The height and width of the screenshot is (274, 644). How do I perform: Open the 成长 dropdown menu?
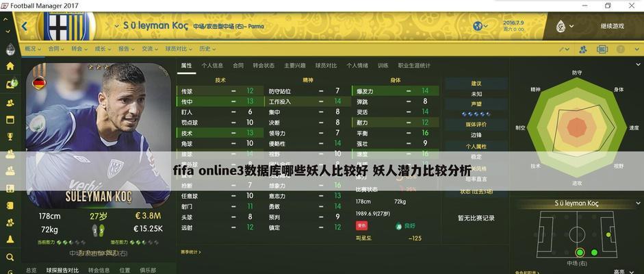[x=103, y=49]
